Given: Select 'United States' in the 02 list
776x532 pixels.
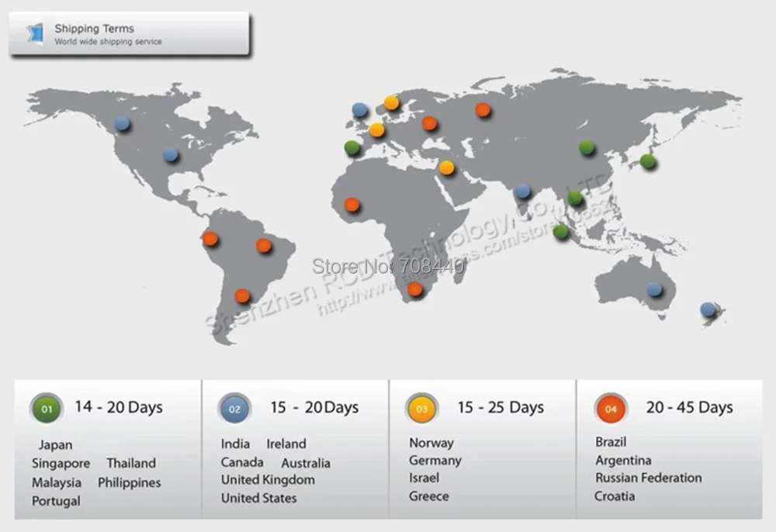Looking at the screenshot, I should 259,498.
